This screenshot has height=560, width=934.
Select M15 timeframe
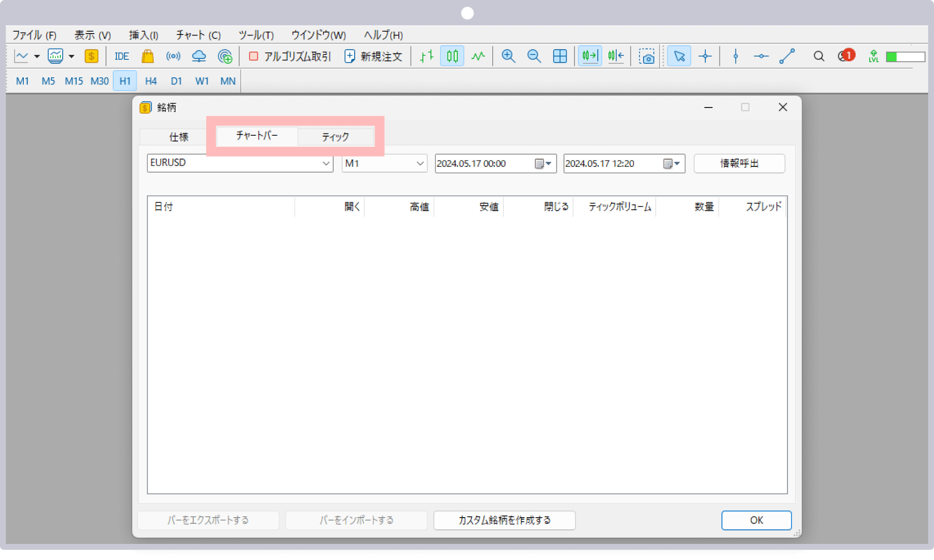(74, 81)
